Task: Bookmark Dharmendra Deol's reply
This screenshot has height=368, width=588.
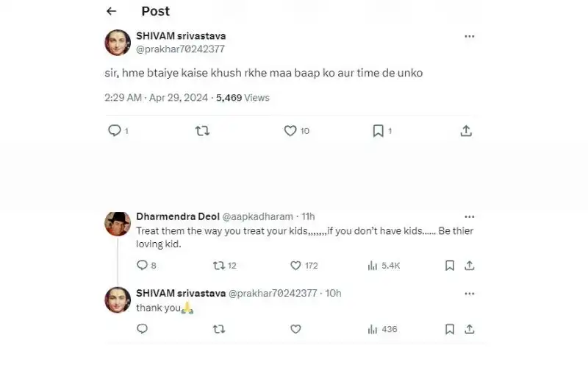Action: (450, 266)
